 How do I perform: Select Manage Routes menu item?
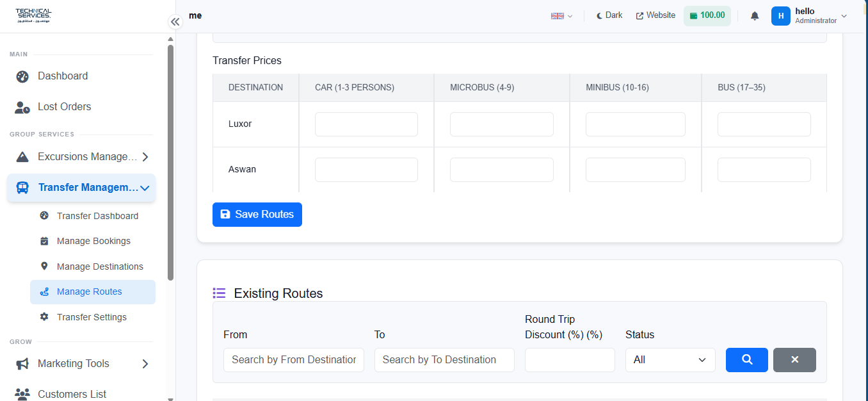(93, 291)
